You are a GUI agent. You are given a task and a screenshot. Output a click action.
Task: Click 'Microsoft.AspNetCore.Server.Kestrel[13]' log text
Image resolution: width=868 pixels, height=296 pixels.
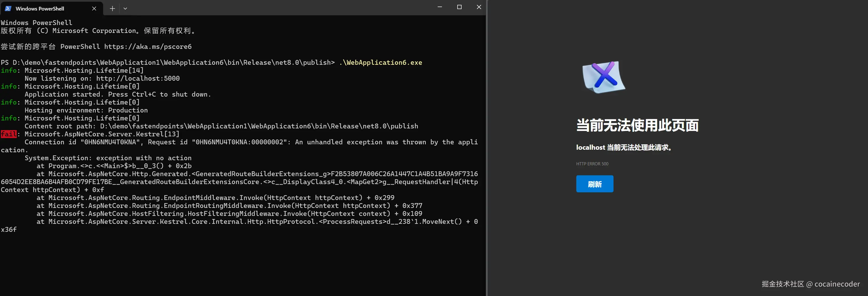102,134
